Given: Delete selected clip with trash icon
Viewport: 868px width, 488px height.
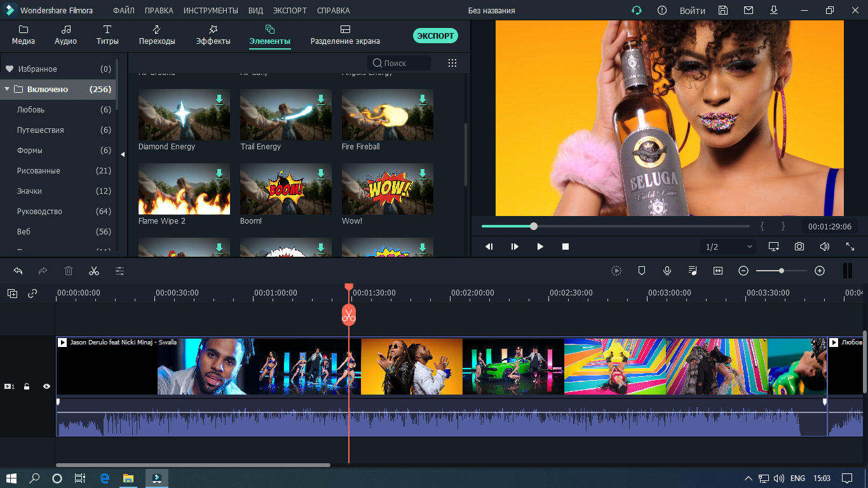Looking at the screenshot, I should click(69, 271).
